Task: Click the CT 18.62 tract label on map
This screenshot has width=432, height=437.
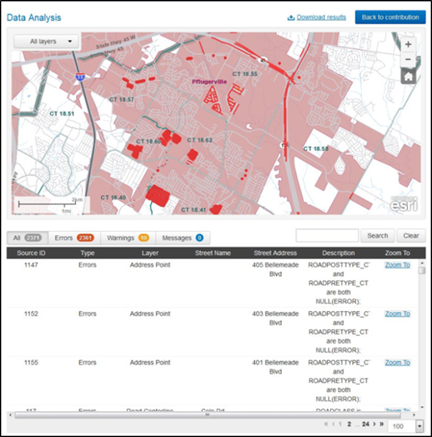Action: tap(200, 140)
